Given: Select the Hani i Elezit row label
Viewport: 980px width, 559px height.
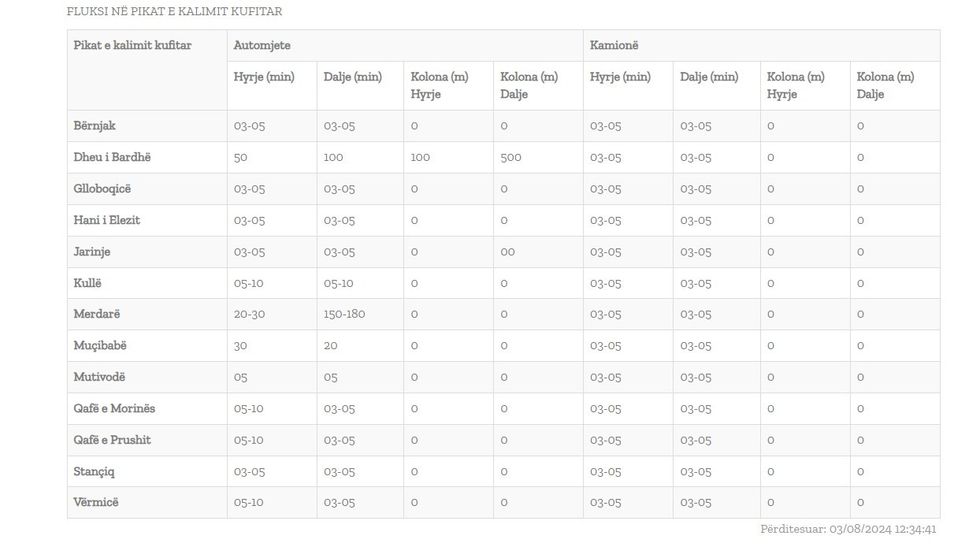Looking at the screenshot, I should pos(107,220).
